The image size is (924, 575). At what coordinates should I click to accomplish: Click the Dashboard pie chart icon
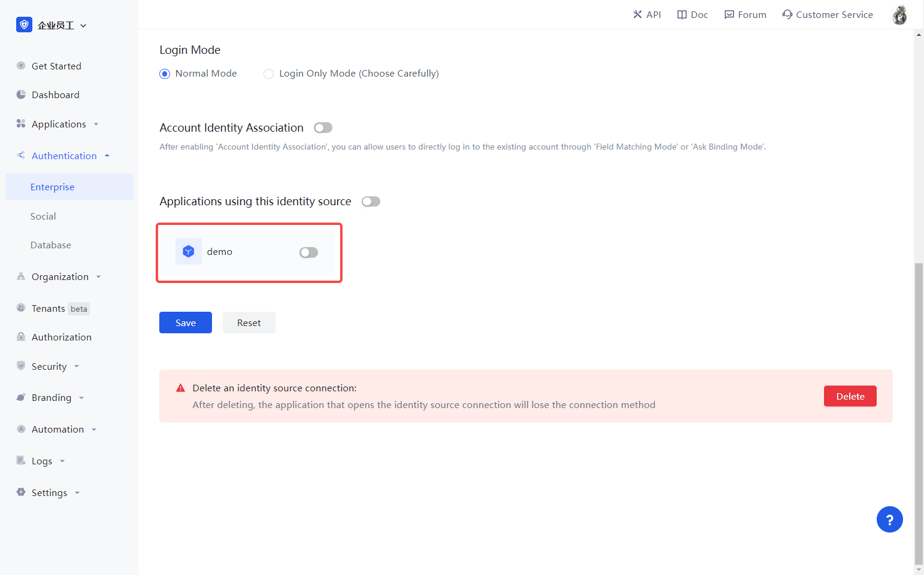coord(21,95)
